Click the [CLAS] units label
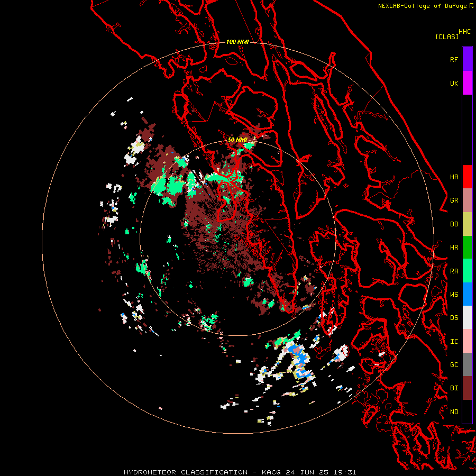 [x=447, y=36]
